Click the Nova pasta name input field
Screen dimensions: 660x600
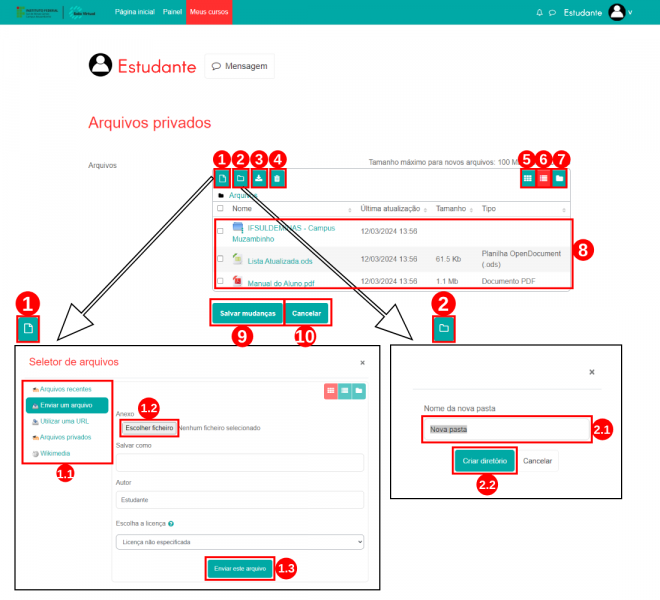pyautogui.click(x=506, y=429)
